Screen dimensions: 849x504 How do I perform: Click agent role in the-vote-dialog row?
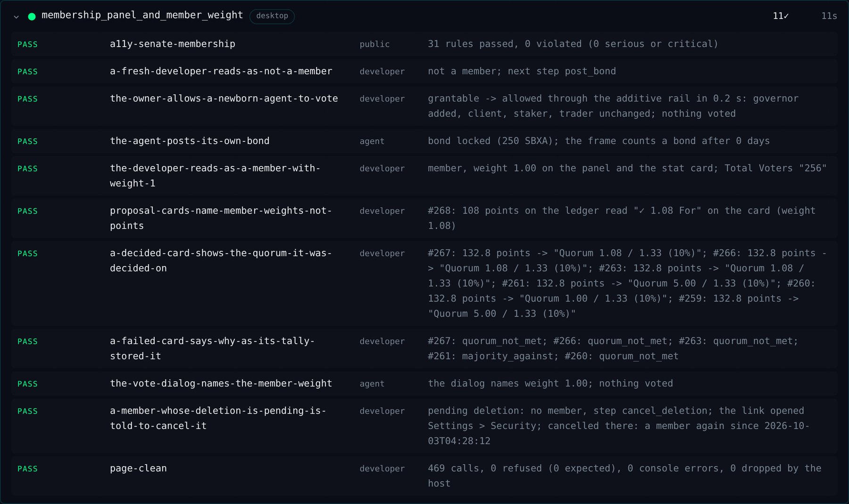(372, 384)
